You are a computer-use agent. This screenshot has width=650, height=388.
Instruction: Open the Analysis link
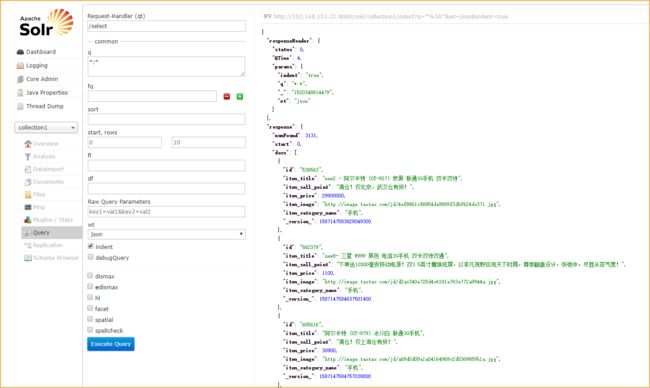point(44,156)
